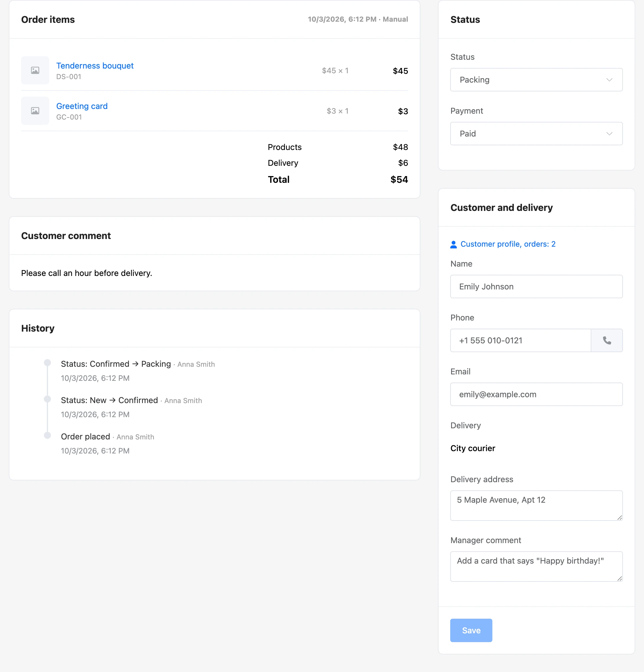Click the "History" section heading
The width and height of the screenshot is (644, 672).
click(38, 328)
